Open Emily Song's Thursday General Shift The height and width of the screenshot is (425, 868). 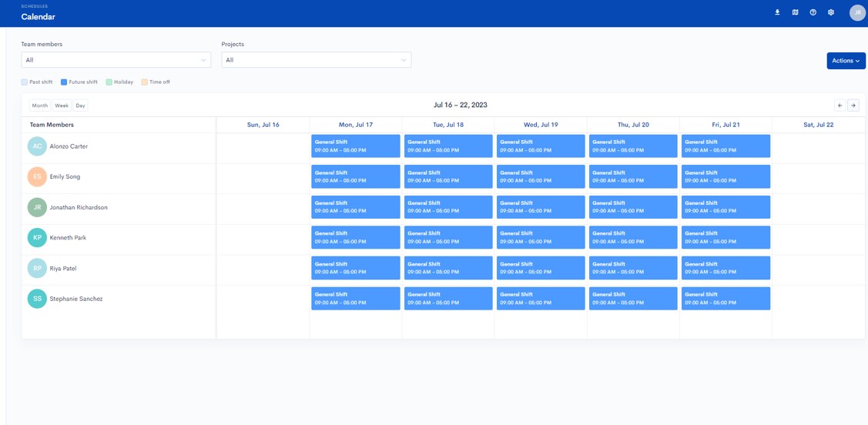pyautogui.click(x=633, y=176)
